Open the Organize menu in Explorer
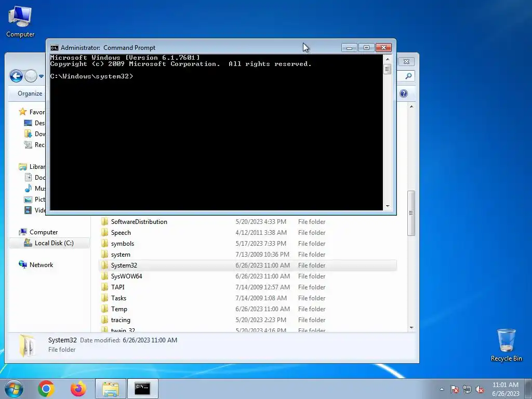532x399 pixels. coord(30,94)
